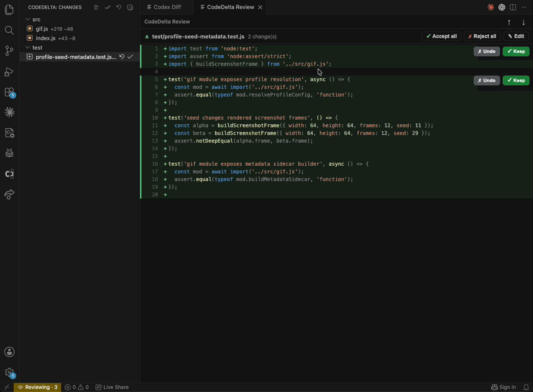
Task: Undo the import lines hunk
Action: (x=486, y=51)
